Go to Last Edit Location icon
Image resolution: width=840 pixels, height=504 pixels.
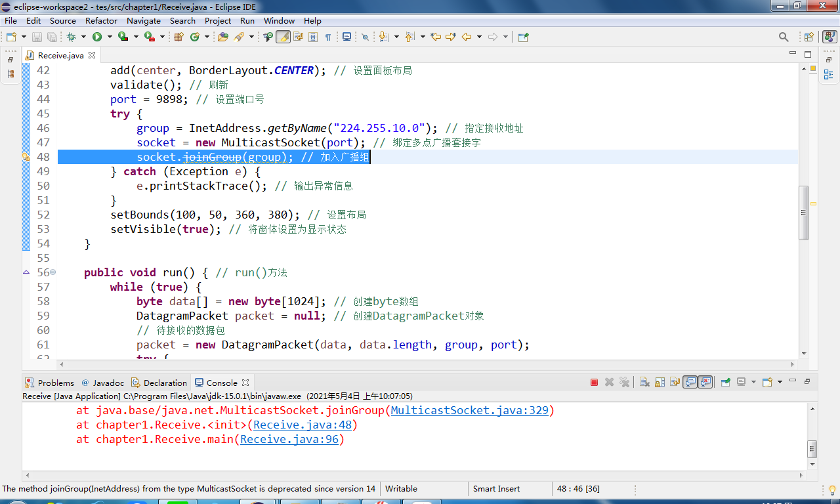pyautogui.click(x=435, y=37)
